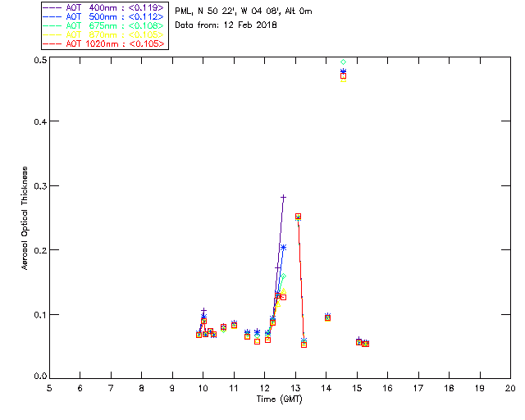
Task: Select the PML station location text
Action: tap(244, 11)
